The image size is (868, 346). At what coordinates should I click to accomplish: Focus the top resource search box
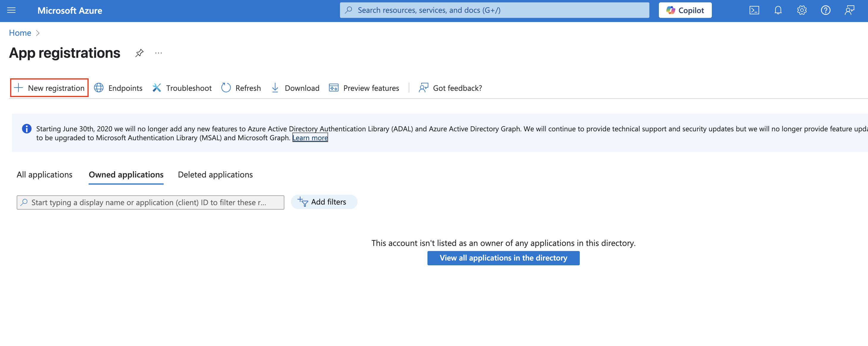click(494, 10)
